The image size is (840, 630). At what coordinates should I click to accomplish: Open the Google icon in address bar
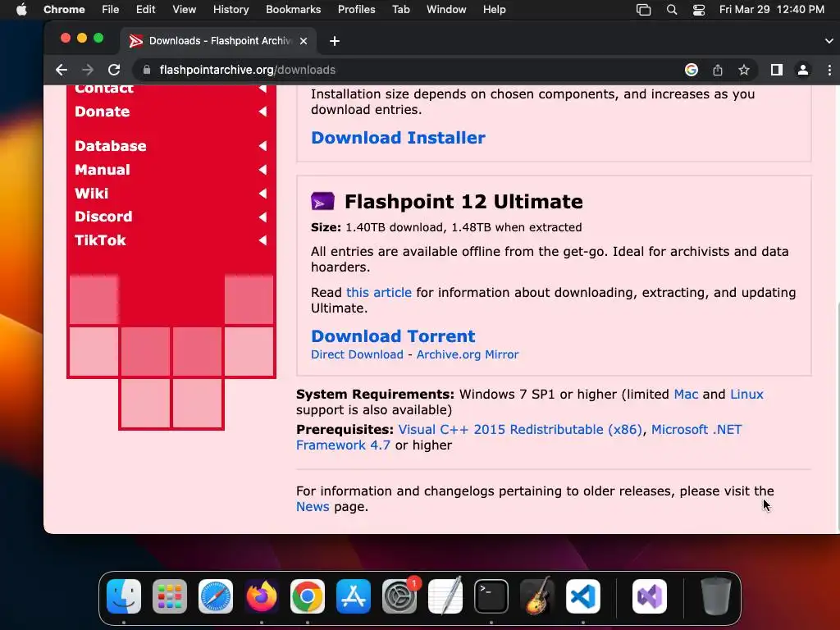coord(691,70)
